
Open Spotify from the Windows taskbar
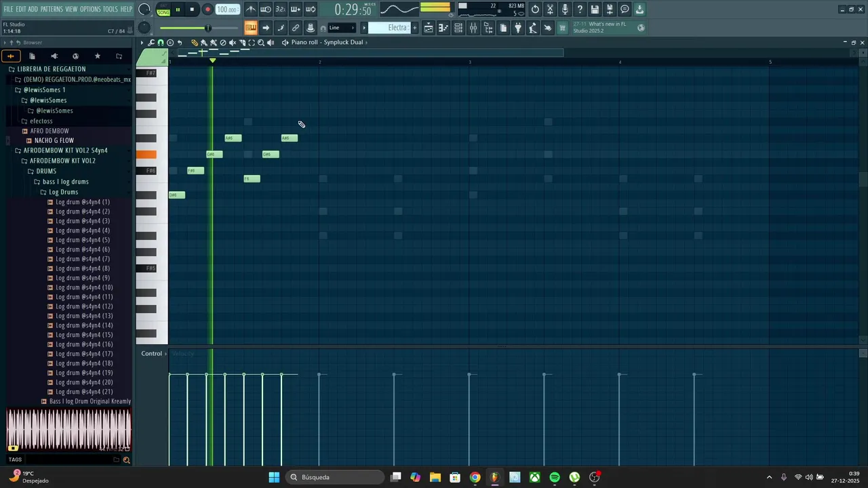click(x=555, y=477)
